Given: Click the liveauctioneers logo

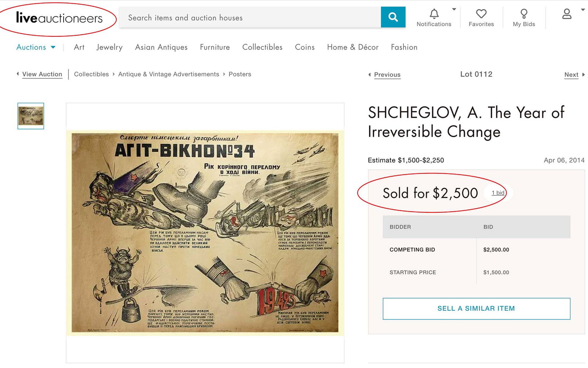Looking at the screenshot, I should coord(59,18).
